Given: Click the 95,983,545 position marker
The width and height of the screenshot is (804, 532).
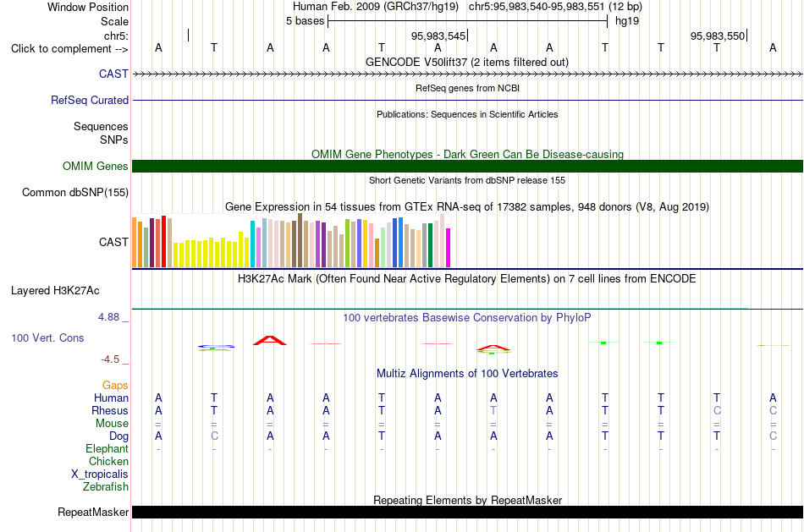Looking at the screenshot, I should click(438, 36).
